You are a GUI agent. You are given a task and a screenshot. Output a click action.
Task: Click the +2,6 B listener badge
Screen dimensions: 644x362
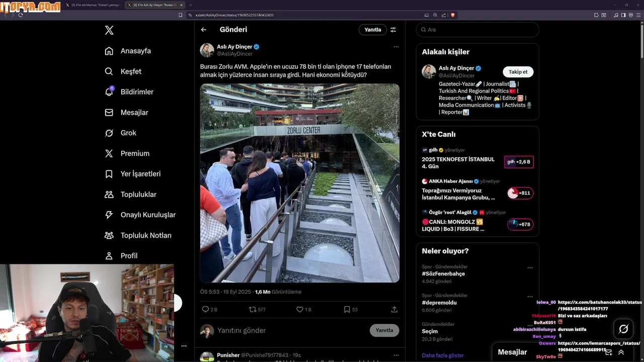click(519, 162)
